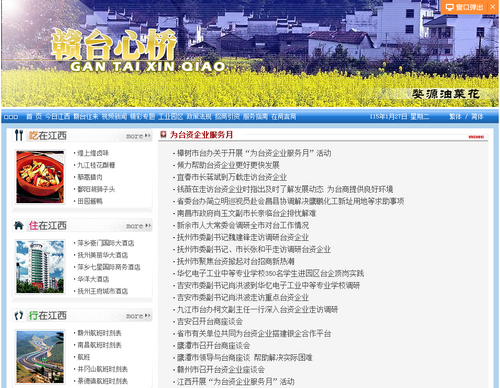
Task: Open the 萍乡七星国际商务酒店 hotel link
Action: (109, 267)
